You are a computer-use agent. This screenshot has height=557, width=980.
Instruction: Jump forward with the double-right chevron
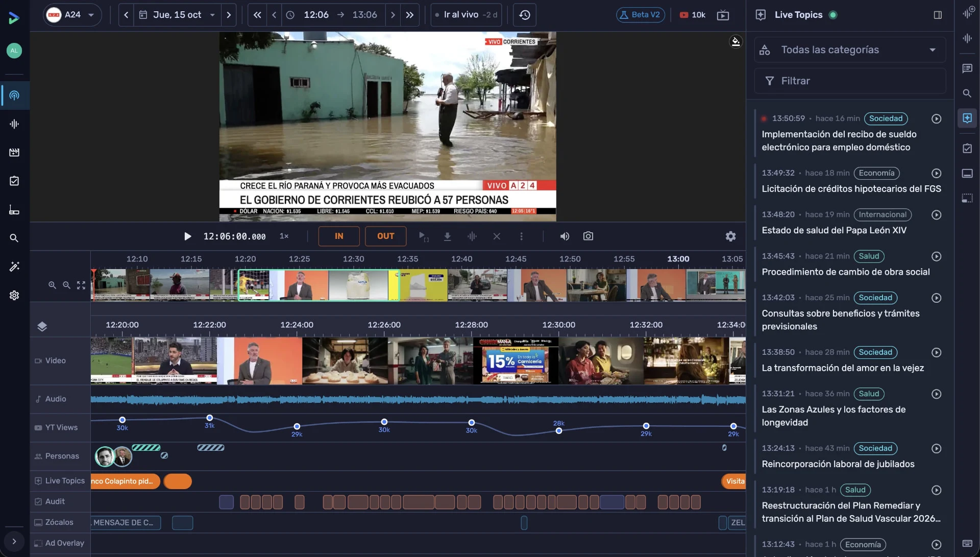pyautogui.click(x=410, y=15)
